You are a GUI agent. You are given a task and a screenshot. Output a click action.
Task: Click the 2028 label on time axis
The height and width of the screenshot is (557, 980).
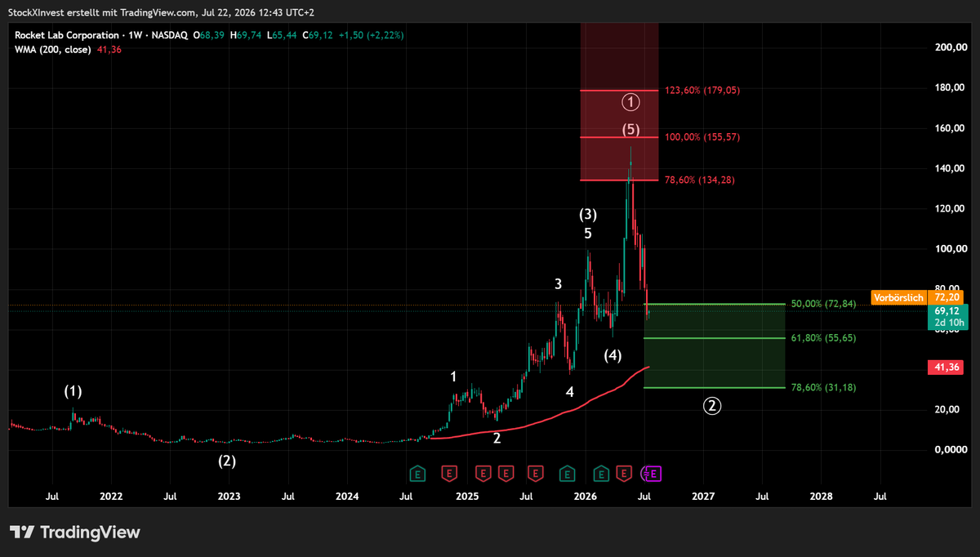click(822, 496)
